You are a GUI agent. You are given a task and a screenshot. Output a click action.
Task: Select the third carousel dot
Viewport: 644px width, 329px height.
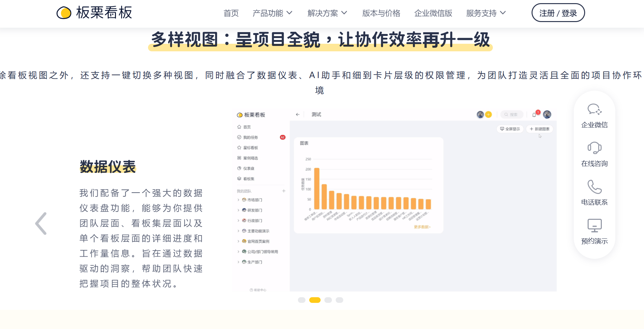tap(328, 300)
